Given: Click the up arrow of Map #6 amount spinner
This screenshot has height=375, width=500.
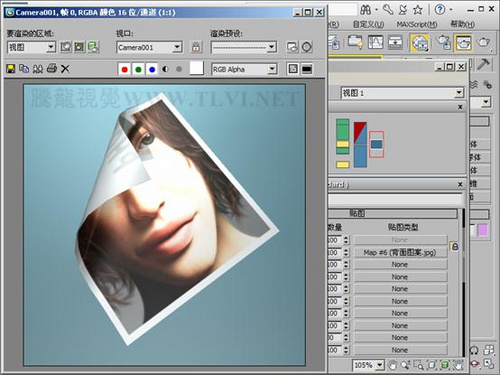Looking at the screenshot, I should coord(346,250).
